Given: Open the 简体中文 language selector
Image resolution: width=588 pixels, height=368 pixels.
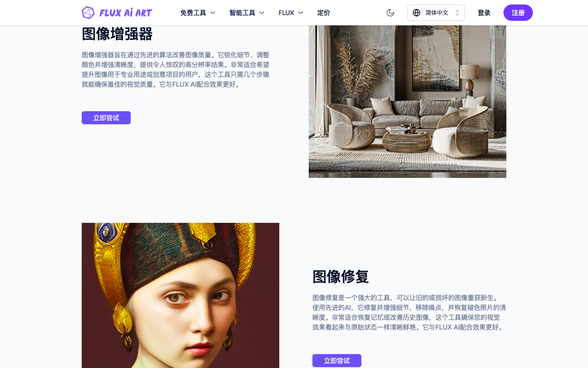Looking at the screenshot, I should point(436,13).
